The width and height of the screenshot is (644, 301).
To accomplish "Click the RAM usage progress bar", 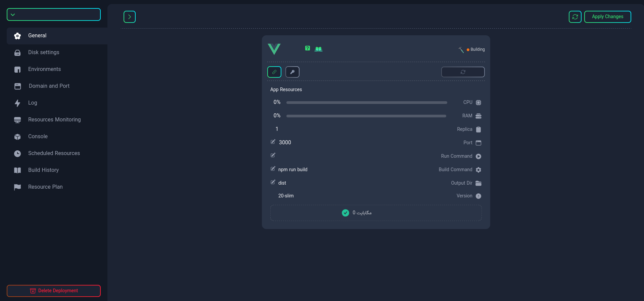I will tap(366, 116).
